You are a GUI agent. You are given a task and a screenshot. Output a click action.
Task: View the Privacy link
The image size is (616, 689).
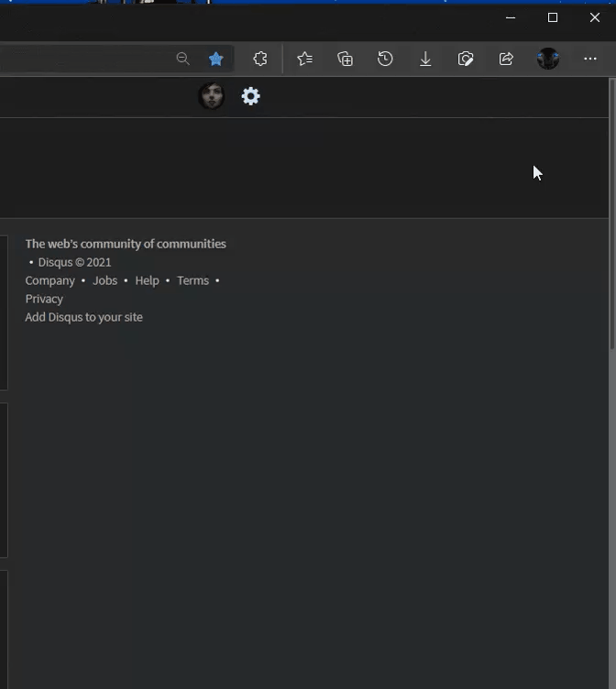coord(44,299)
